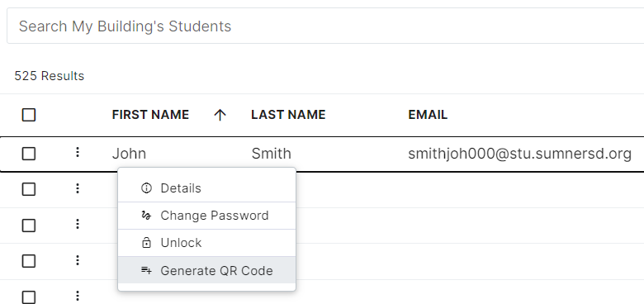This screenshot has height=304, width=644.
Task: Click the info icon beside Details
Action: click(146, 188)
